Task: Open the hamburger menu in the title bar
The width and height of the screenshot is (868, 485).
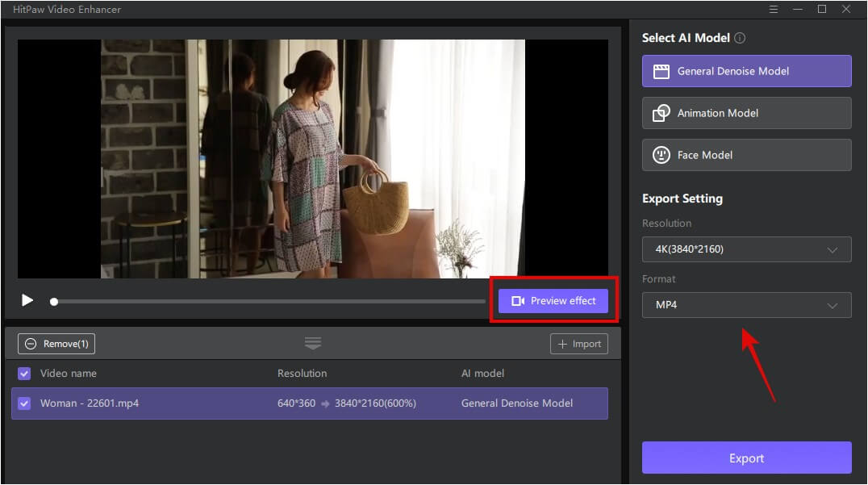Action: [x=774, y=10]
